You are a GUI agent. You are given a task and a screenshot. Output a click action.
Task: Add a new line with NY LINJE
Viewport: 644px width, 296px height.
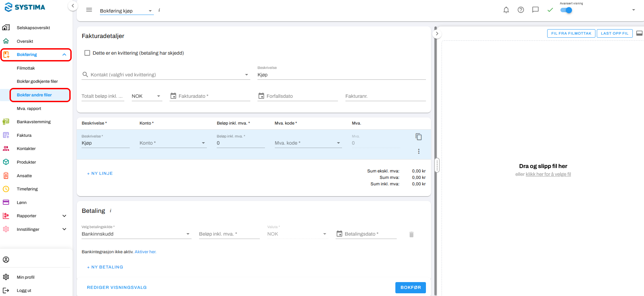100,173
